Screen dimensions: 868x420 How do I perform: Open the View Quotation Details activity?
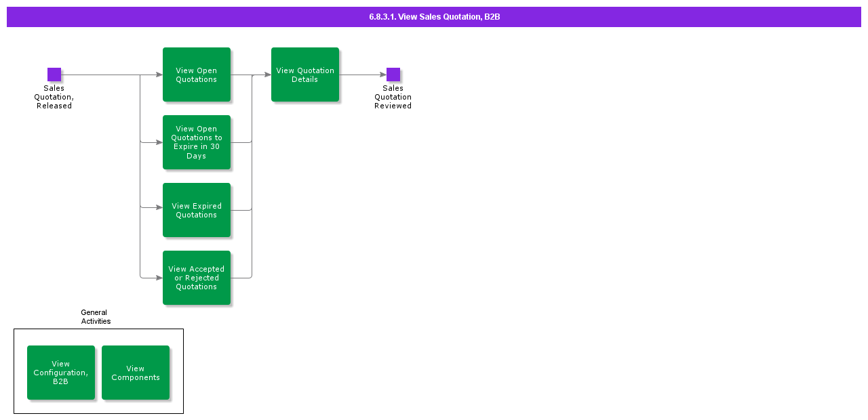tap(305, 75)
